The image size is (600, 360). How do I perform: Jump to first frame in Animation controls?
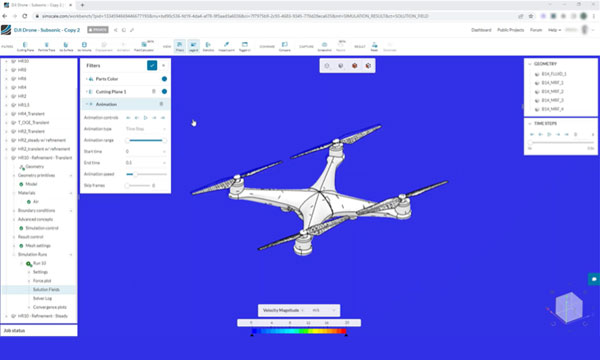pyautogui.click(x=128, y=117)
